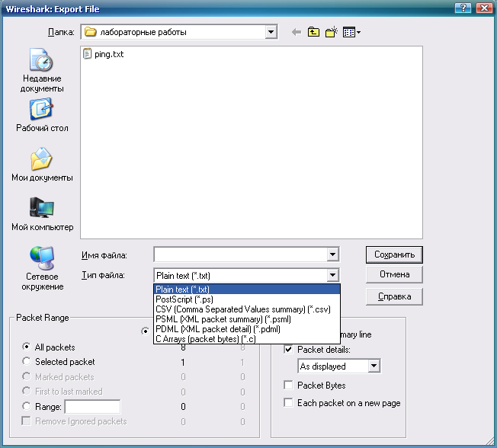The width and height of the screenshot is (497, 448).
Task: Open the view menu icon
Action: click(351, 32)
